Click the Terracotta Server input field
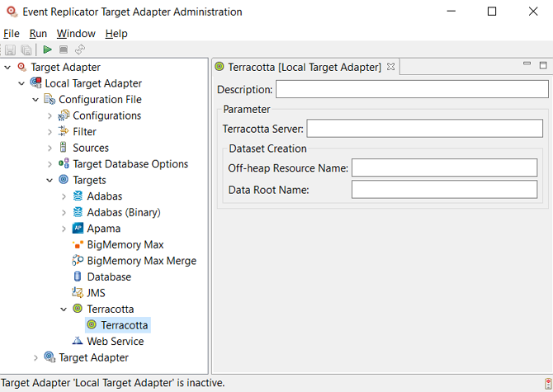The image size is (553, 392). click(x=424, y=129)
